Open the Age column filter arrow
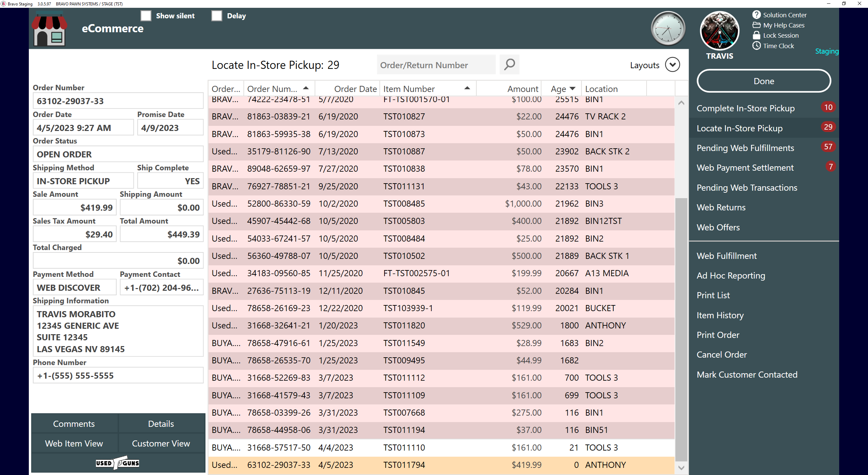The height and width of the screenshot is (475, 868). 573,89
